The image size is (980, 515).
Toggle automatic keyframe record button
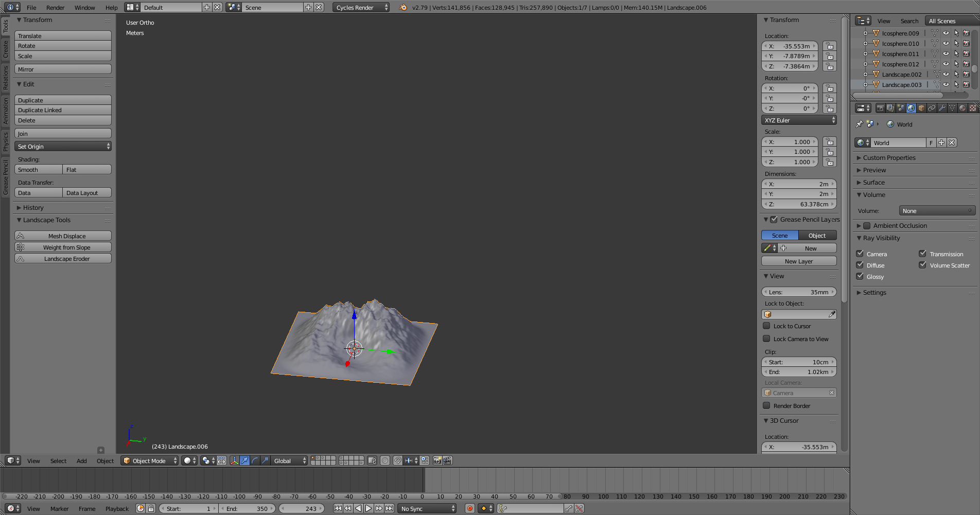(469, 508)
